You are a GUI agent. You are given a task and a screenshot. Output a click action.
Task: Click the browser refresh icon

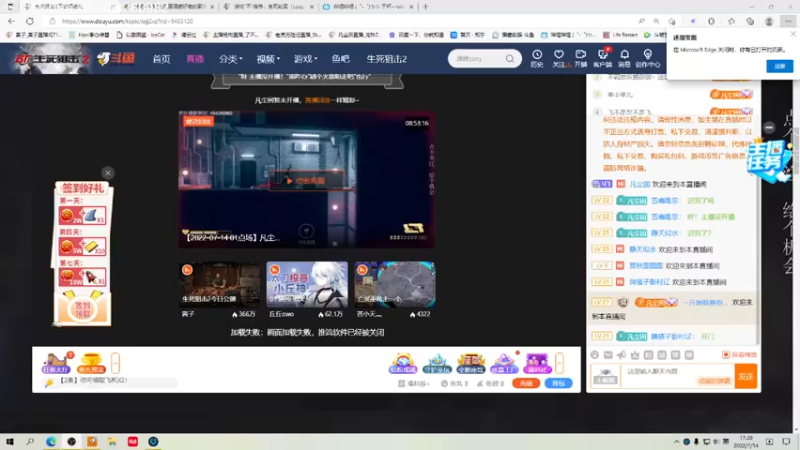coord(30,21)
